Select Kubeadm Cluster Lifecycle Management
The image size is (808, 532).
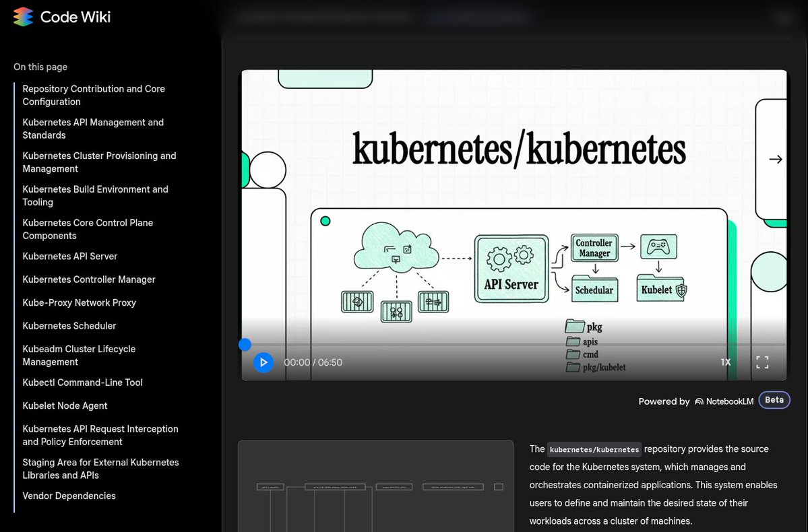[x=79, y=356]
